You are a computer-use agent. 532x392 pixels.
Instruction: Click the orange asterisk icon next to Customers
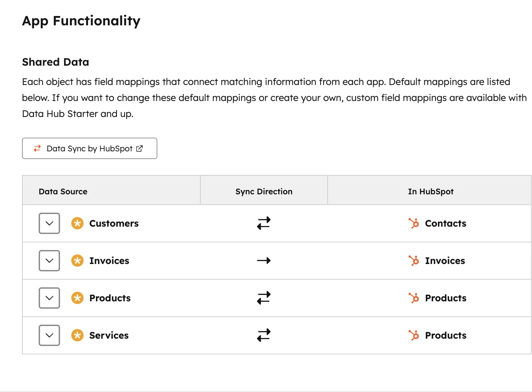[77, 223]
